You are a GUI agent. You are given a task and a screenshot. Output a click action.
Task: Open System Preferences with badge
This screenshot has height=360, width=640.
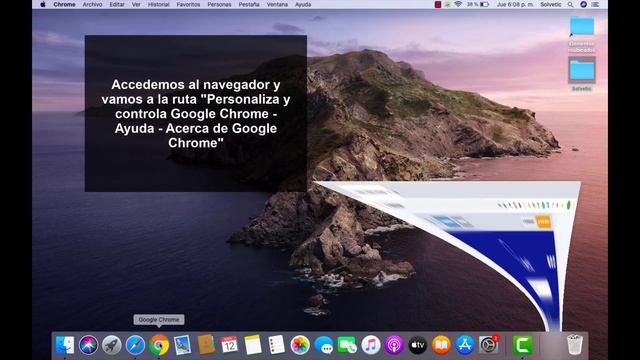click(489, 345)
